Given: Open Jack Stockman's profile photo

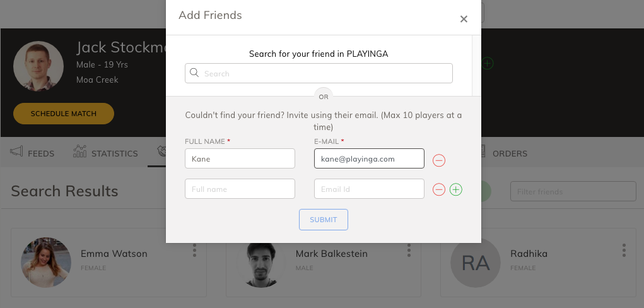Looking at the screenshot, I should click(38, 66).
